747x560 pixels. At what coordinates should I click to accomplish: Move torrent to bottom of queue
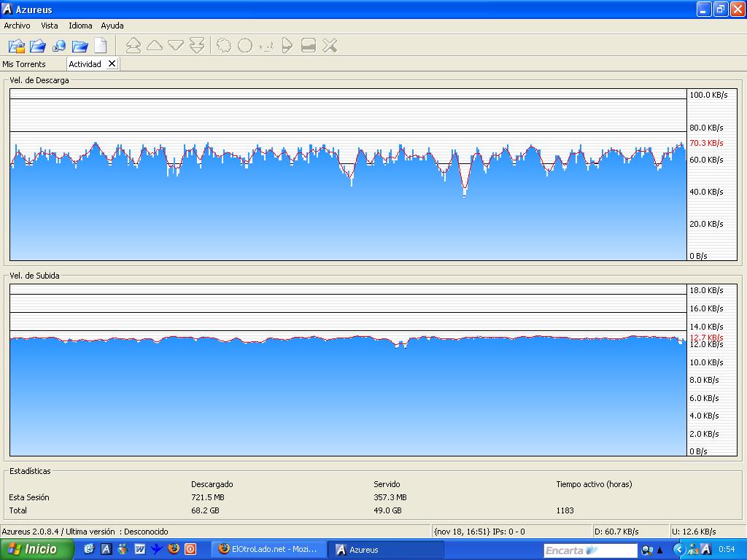(x=197, y=46)
